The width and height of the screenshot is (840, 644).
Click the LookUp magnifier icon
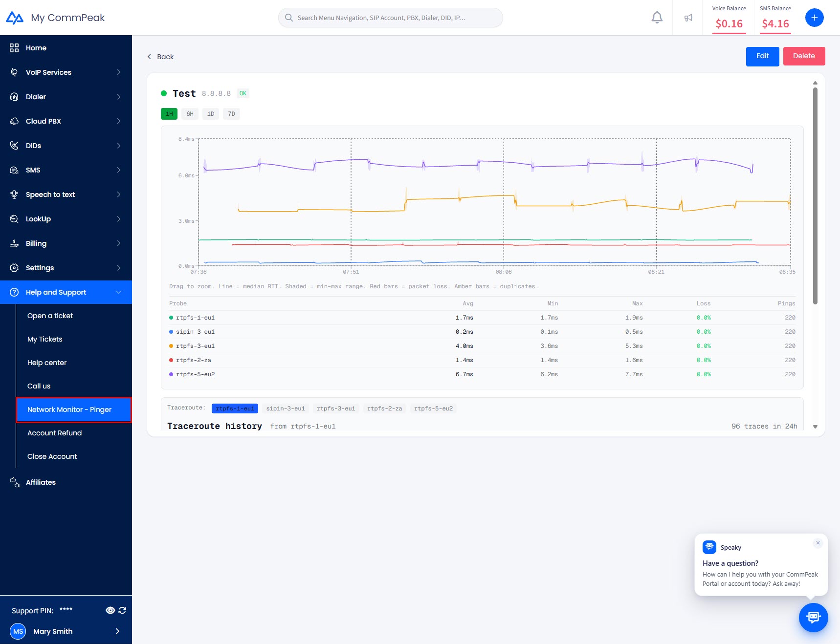[x=14, y=219]
